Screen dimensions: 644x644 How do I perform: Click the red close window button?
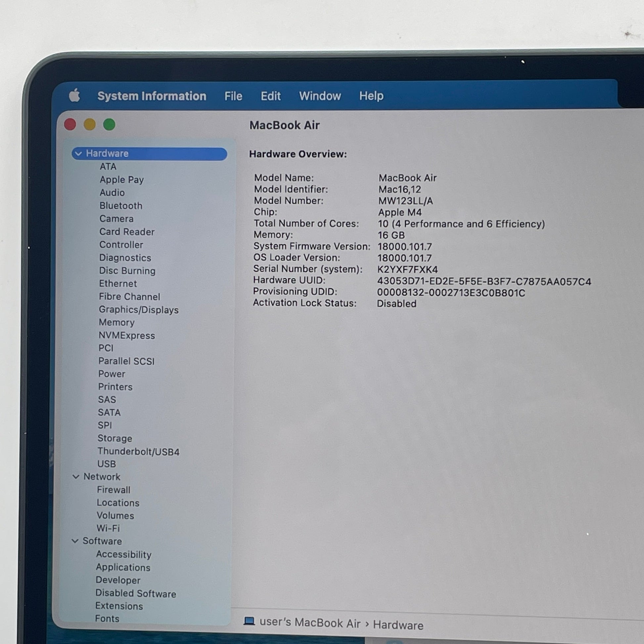(70, 125)
